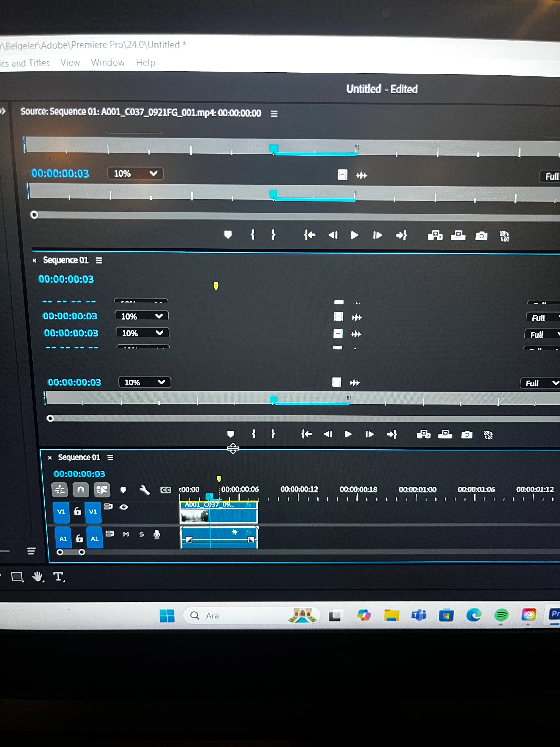
Task: Open 10% zoom dropdown in Source monitor
Action: click(x=135, y=174)
